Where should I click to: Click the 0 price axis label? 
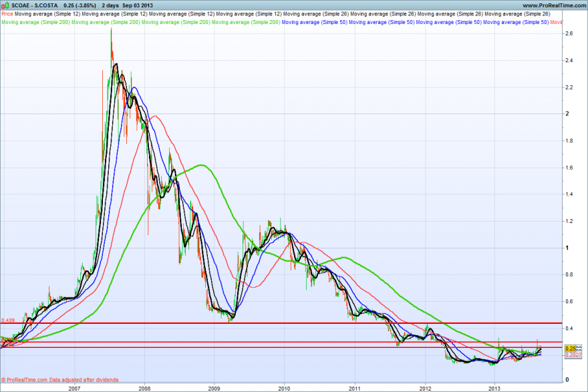(x=567, y=379)
